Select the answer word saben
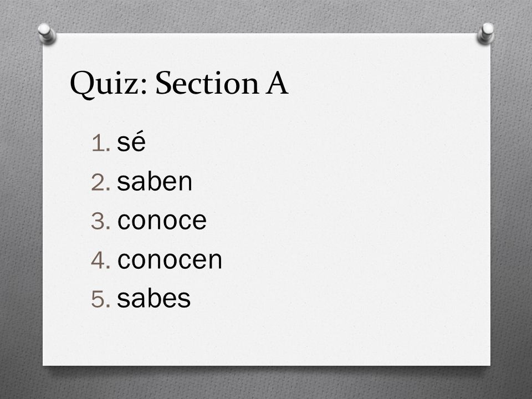This screenshot has height=399, width=532. (x=155, y=182)
